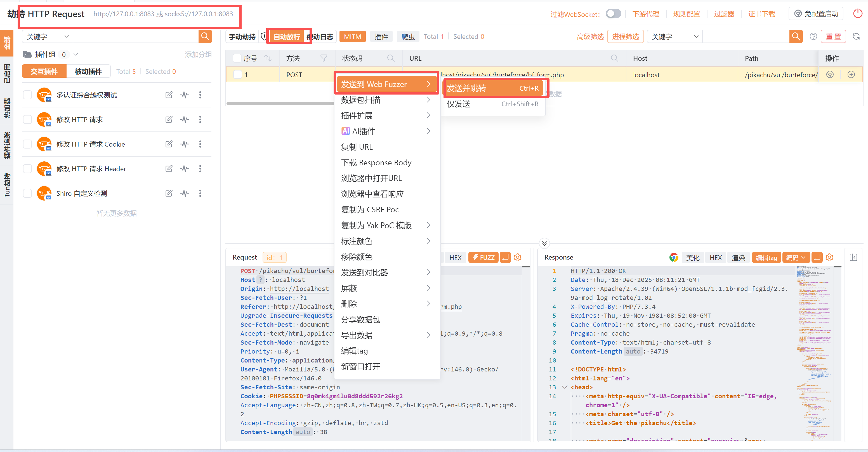This screenshot has width=868, height=452.
Task: Click the right keyword search input field
Action: pyautogui.click(x=745, y=36)
